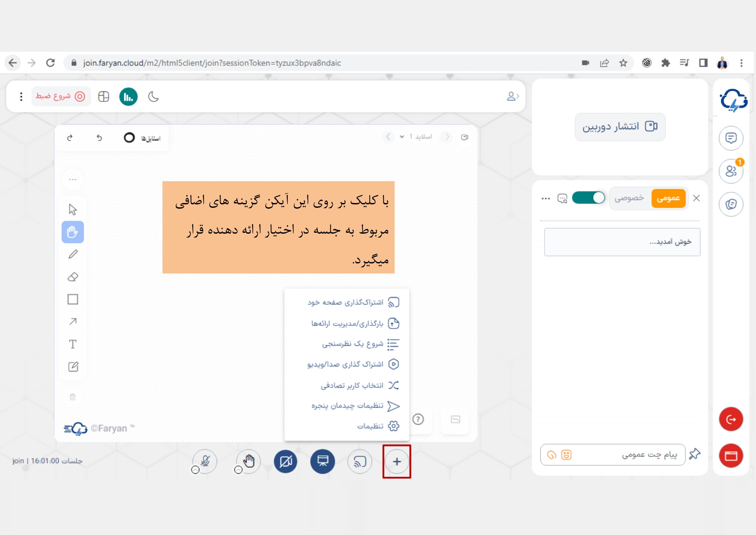Pick the arrow drawing tool
The height and width of the screenshot is (535, 756).
point(73,322)
